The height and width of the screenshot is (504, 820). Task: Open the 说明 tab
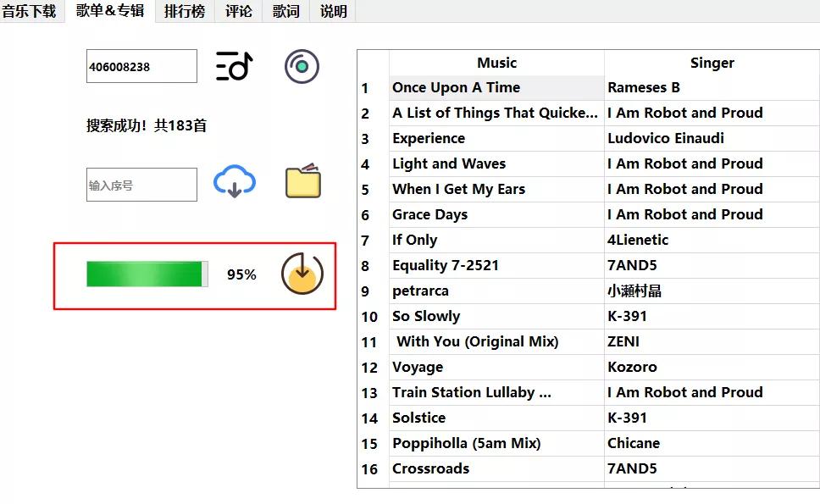[333, 11]
